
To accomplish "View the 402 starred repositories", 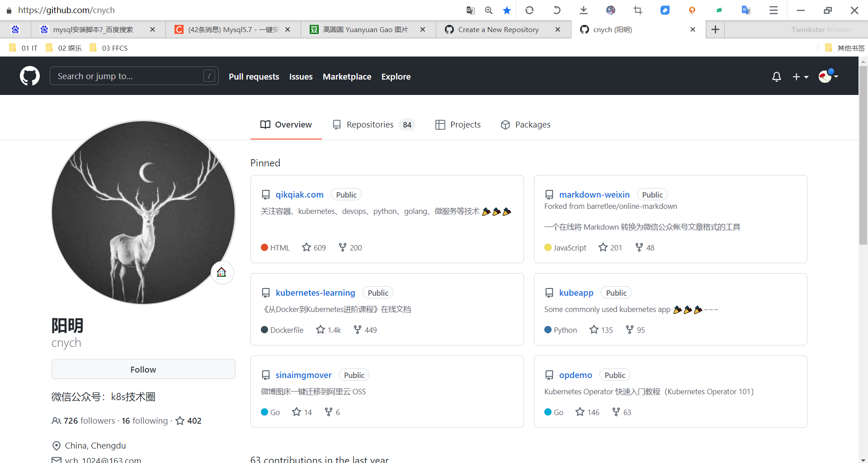I will tap(189, 420).
